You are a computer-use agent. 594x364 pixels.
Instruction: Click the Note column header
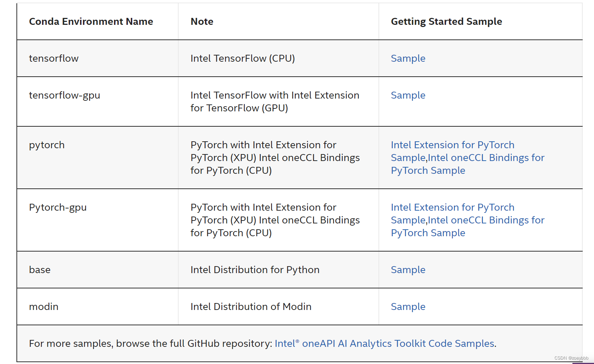pos(202,22)
